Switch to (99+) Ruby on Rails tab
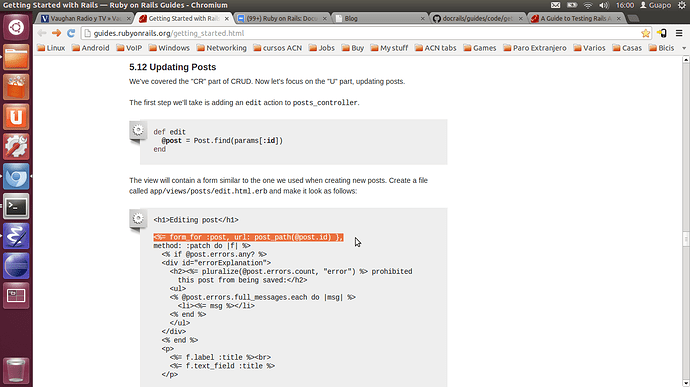690x387 pixels. 282,18
